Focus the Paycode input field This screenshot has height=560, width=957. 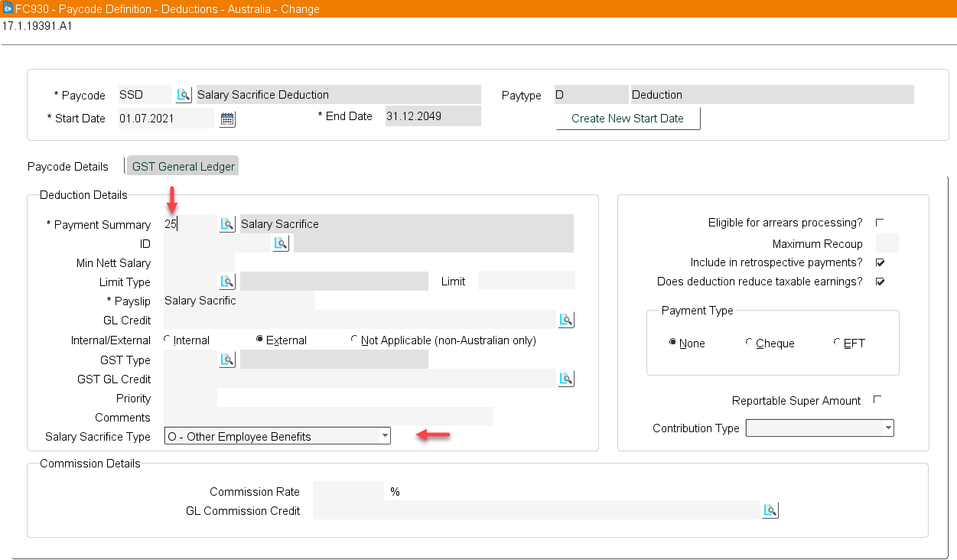click(x=145, y=95)
